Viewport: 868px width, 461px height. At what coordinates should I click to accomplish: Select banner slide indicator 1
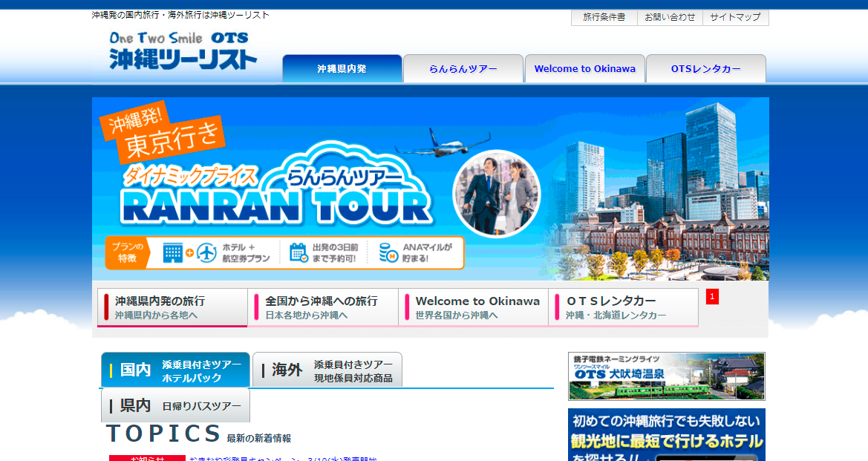[713, 297]
